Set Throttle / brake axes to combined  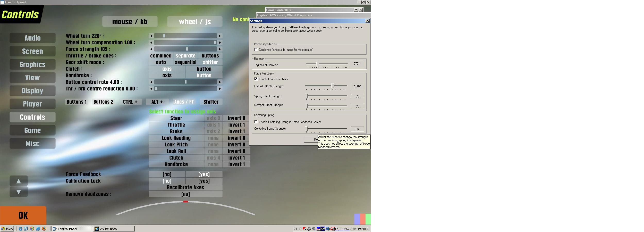[x=161, y=56]
